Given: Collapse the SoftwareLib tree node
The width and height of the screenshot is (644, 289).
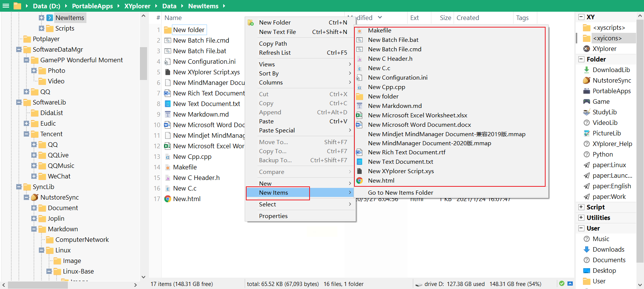Looking at the screenshot, I should click(x=19, y=102).
